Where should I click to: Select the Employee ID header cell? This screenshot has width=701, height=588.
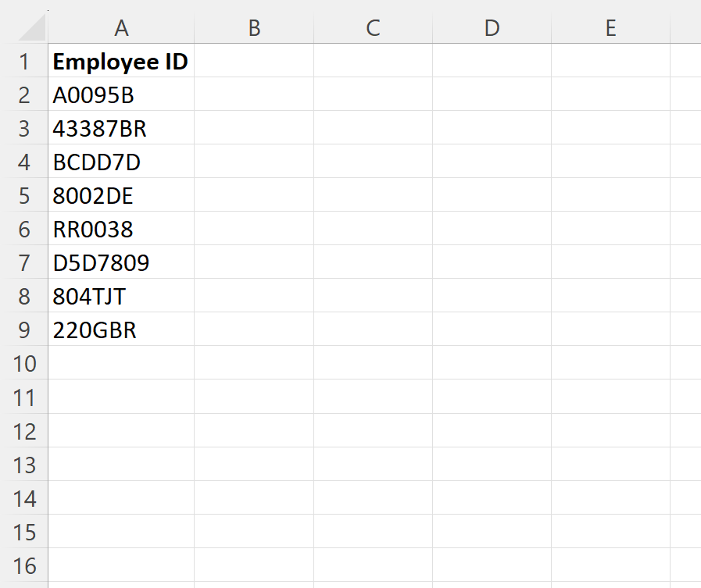(x=121, y=61)
